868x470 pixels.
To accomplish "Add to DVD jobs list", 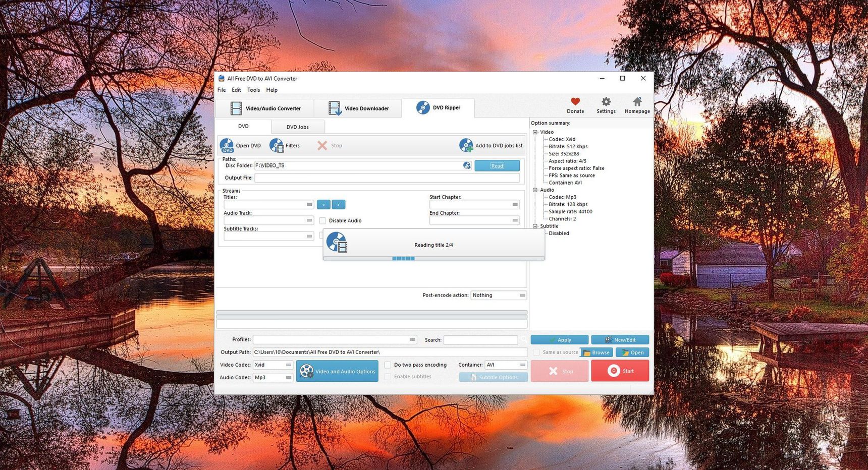I will coord(491,146).
